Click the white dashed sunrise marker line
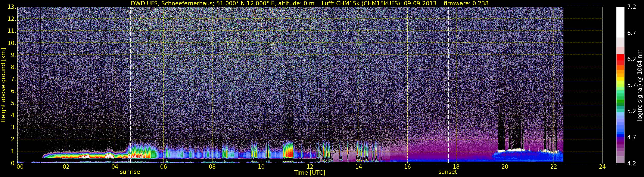The image size is (644, 177). [130, 85]
